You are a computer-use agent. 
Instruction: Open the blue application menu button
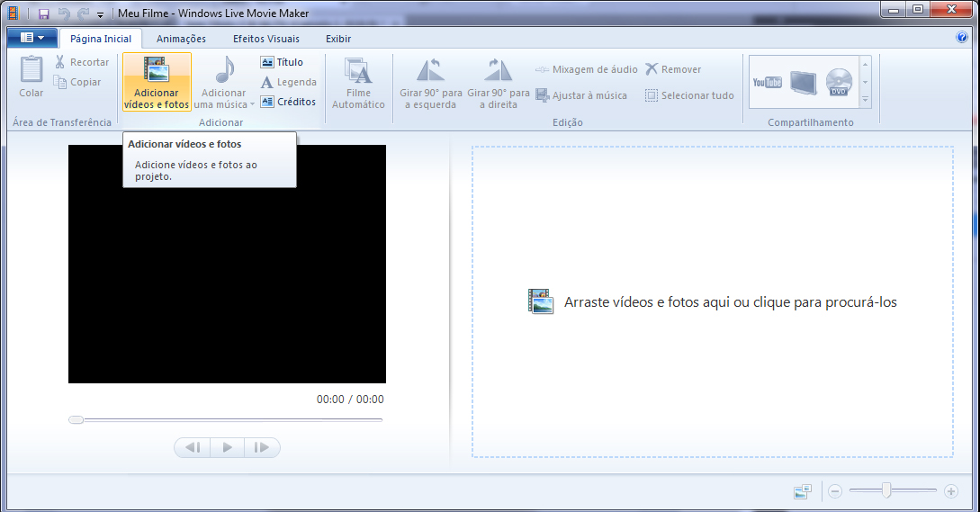tap(32, 38)
